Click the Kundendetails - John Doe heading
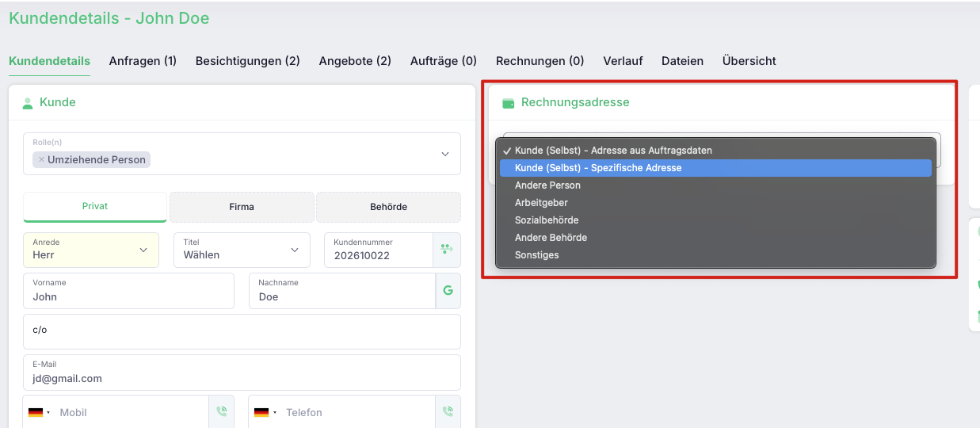This screenshot has width=980, height=428. (x=109, y=18)
